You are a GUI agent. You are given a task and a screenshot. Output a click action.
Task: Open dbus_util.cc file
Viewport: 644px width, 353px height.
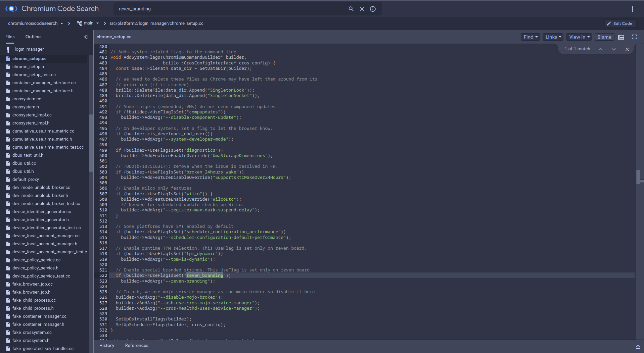[24, 163]
